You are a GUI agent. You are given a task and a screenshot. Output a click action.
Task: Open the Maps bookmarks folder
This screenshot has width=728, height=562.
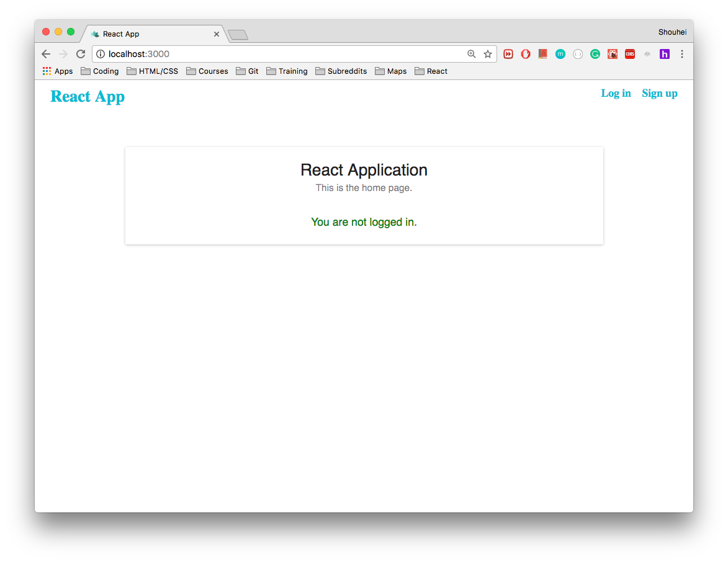tap(391, 71)
